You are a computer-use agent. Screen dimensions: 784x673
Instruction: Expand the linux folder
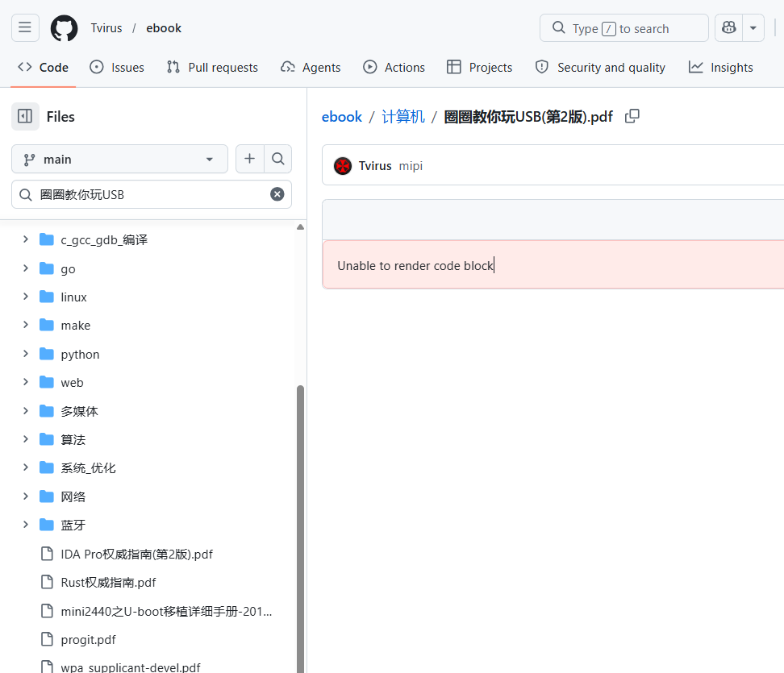click(26, 297)
